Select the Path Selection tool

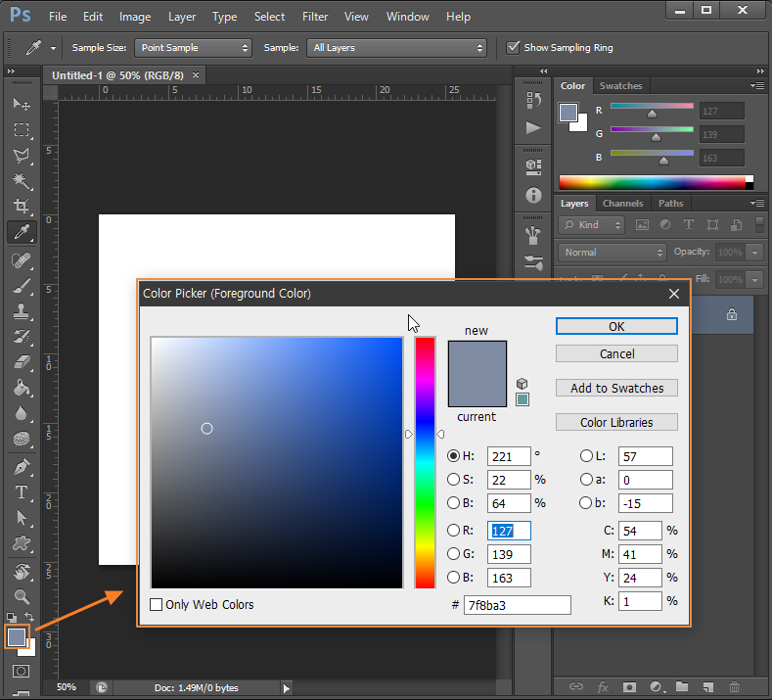click(x=22, y=518)
